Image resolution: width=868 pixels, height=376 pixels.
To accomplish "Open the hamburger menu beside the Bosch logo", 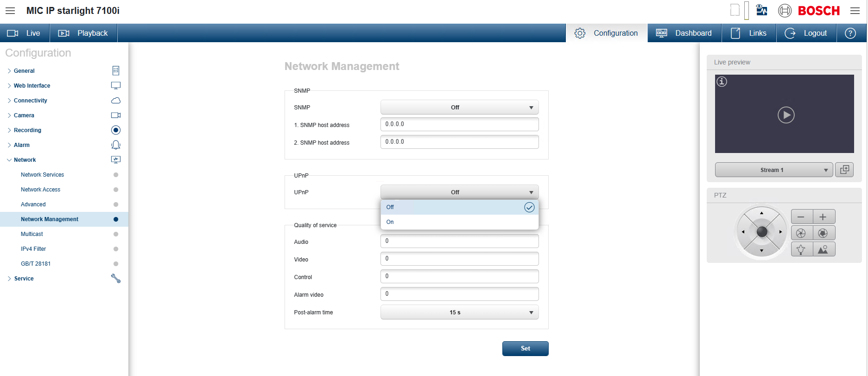I will pyautogui.click(x=855, y=11).
